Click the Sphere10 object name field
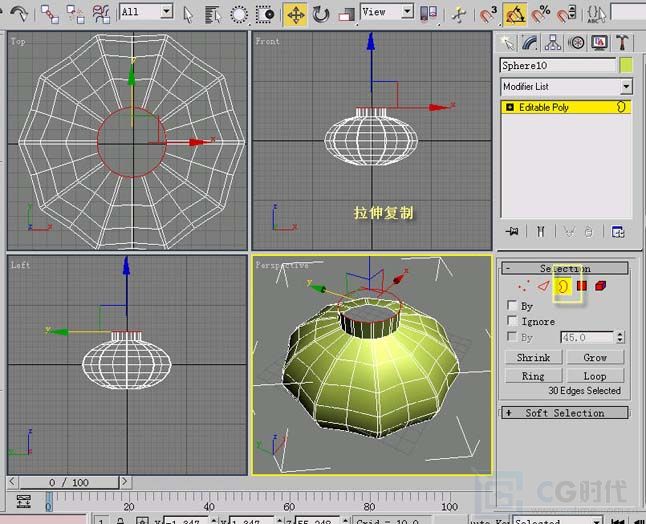 (558, 66)
